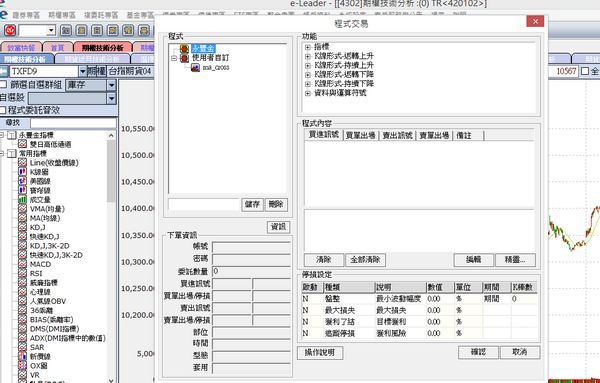The height and width of the screenshot is (383, 600).
Task: Open the TXFD9 symbol dropdown
Action: coord(83,71)
